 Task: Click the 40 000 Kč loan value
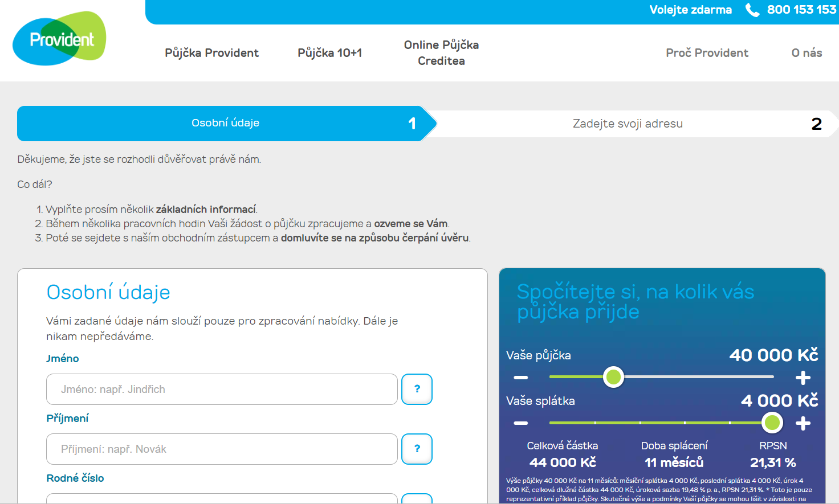point(773,355)
